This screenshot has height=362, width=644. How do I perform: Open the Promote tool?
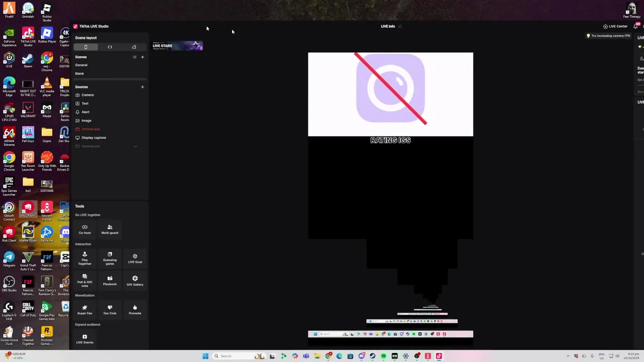pos(135,310)
